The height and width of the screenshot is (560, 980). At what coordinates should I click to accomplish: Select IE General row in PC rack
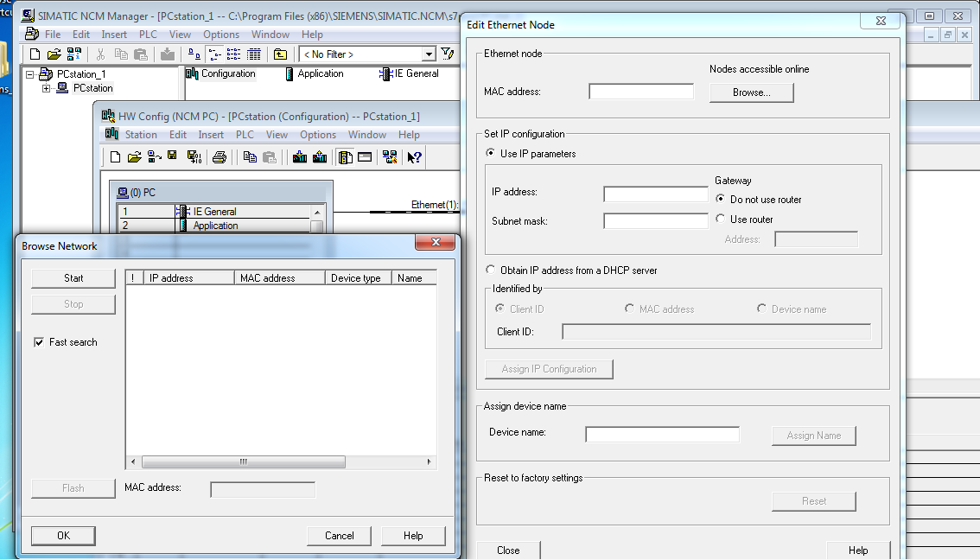click(x=213, y=211)
